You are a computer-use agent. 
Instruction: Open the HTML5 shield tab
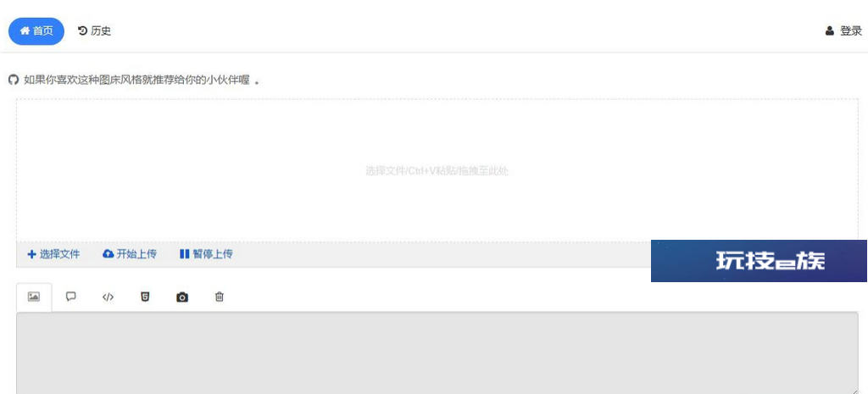click(145, 297)
